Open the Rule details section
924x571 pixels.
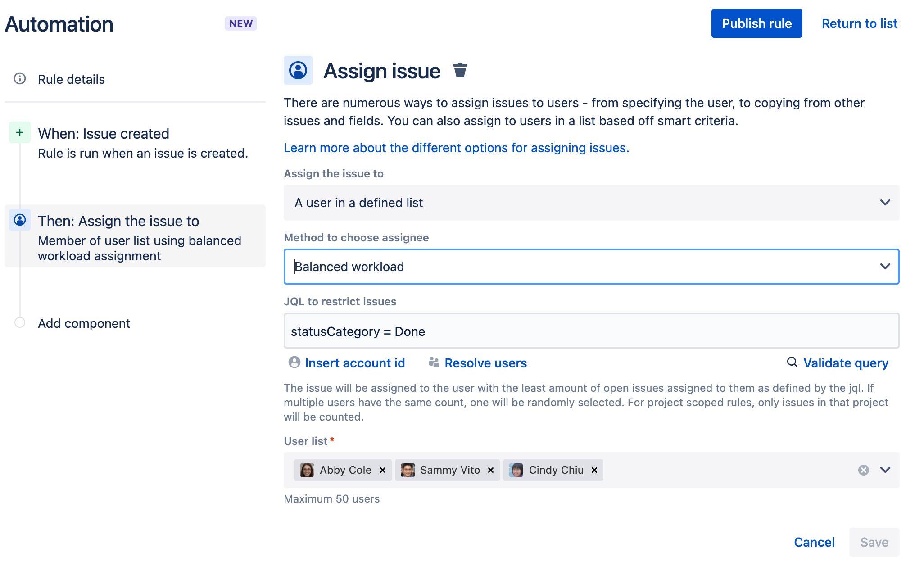(71, 79)
